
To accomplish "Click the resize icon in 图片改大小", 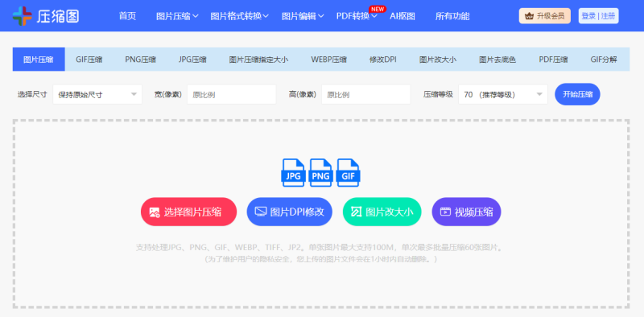I will click(x=356, y=212).
